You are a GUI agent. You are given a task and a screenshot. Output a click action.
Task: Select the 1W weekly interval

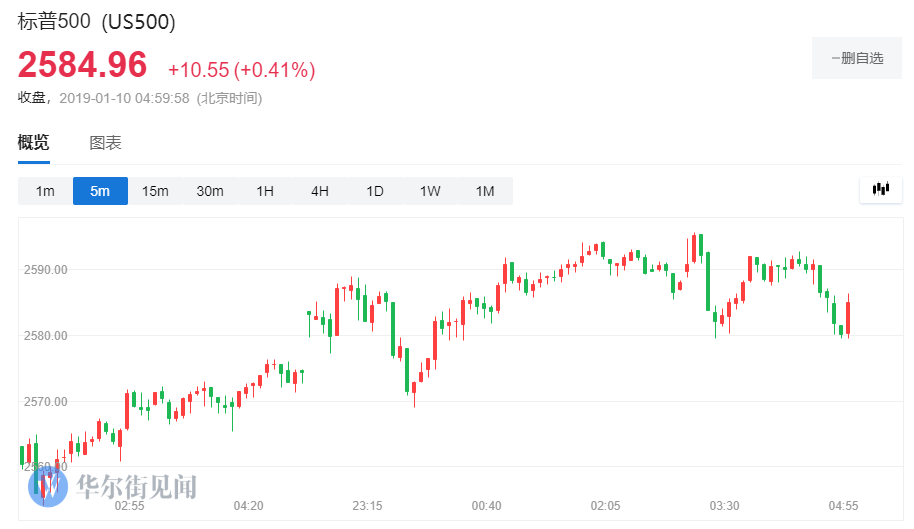[430, 191]
